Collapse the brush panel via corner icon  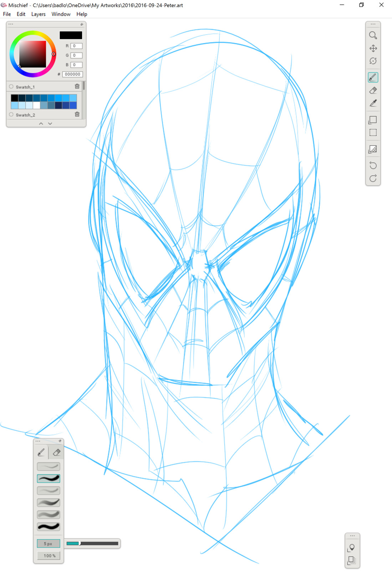click(x=60, y=441)
